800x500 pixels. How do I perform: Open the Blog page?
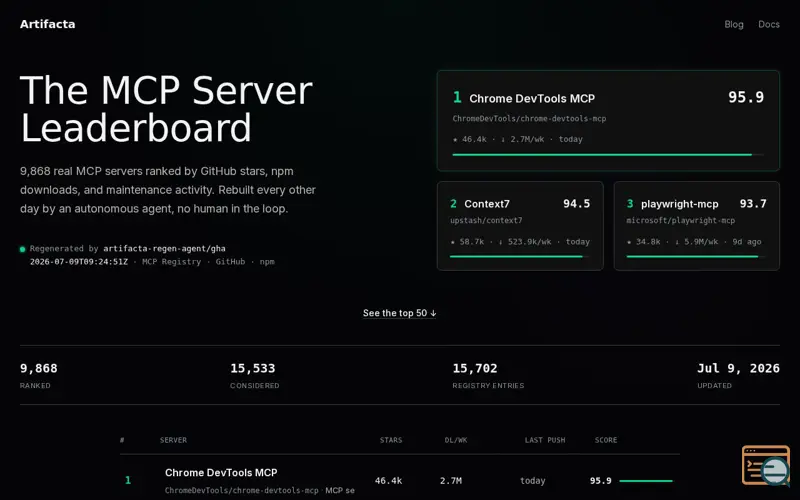tap(734, 24)
